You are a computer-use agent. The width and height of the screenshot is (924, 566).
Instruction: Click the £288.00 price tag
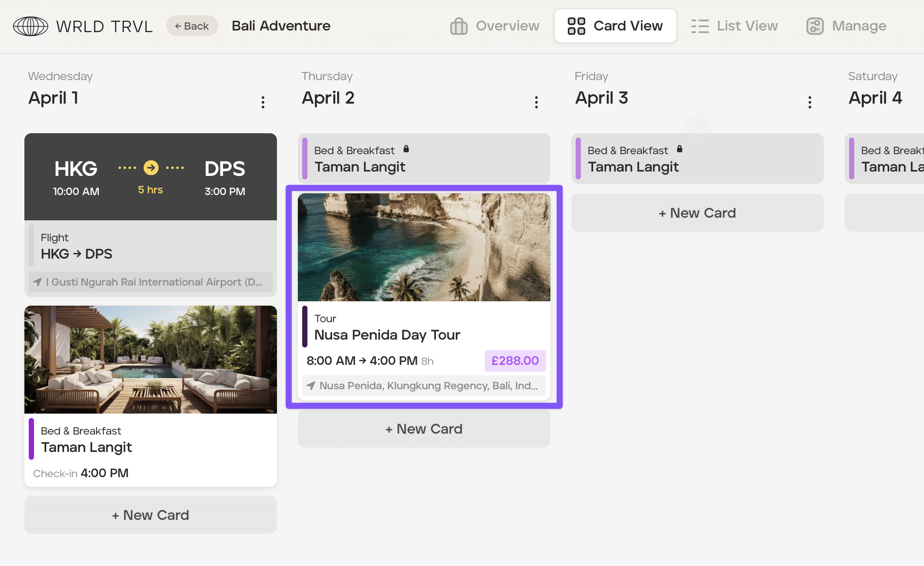(515, 361)
